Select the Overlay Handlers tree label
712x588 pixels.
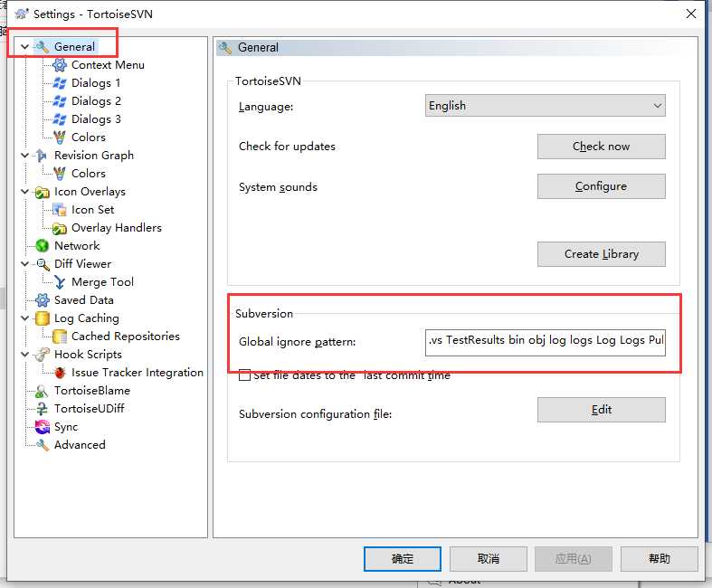tap(116, 228)
